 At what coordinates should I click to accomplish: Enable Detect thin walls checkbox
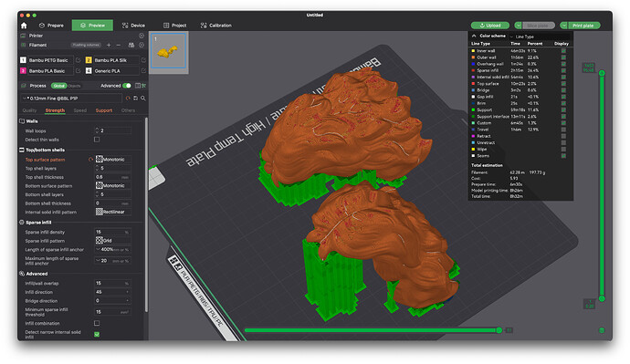click(x=97, y=140)
